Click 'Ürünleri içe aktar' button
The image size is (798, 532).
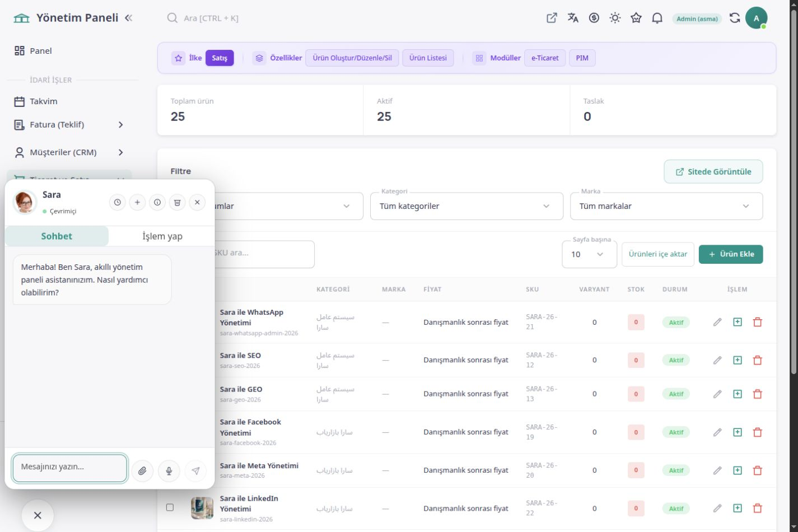pos(658,254)
